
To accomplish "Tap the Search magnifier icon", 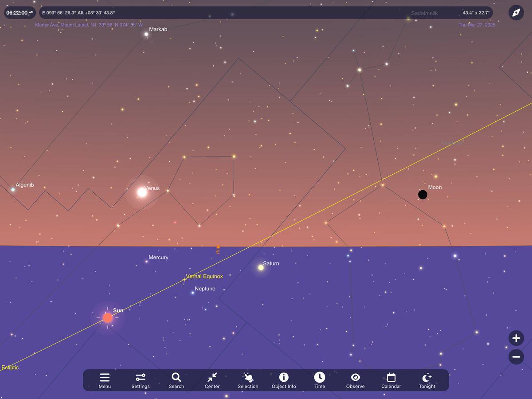I will [176, 377].
